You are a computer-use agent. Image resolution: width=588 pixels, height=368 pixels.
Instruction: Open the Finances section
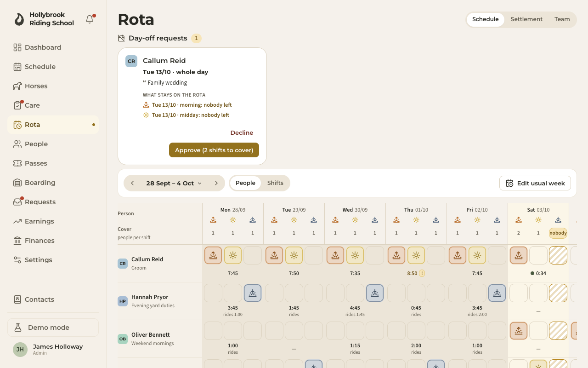coord(53,241)
